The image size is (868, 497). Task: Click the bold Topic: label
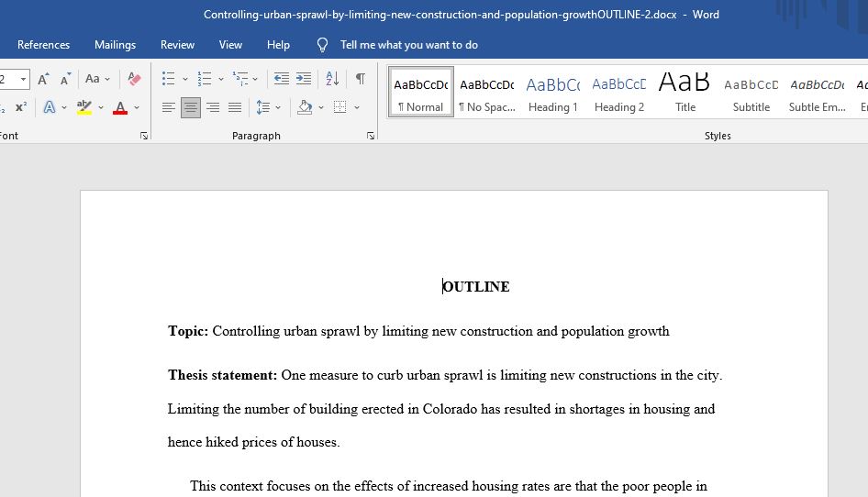(188, 331)
